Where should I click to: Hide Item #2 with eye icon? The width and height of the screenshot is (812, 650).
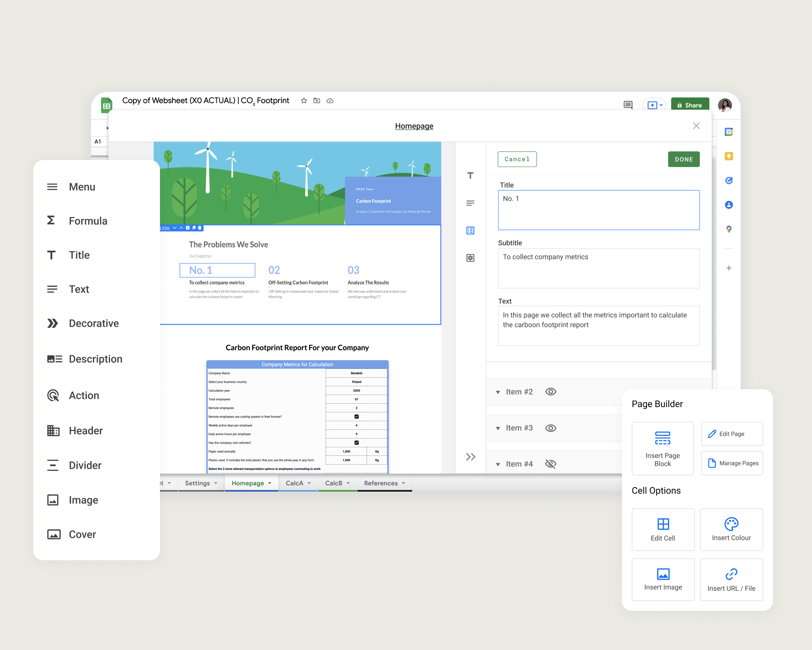(x=551, y=392)
